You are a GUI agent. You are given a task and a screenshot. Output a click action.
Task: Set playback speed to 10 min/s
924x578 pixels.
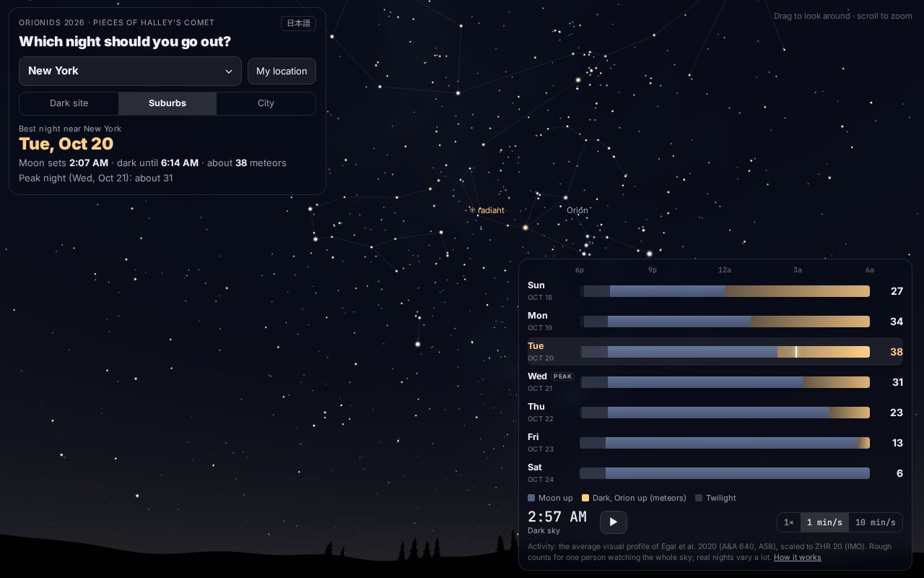[x=876, y=522]
